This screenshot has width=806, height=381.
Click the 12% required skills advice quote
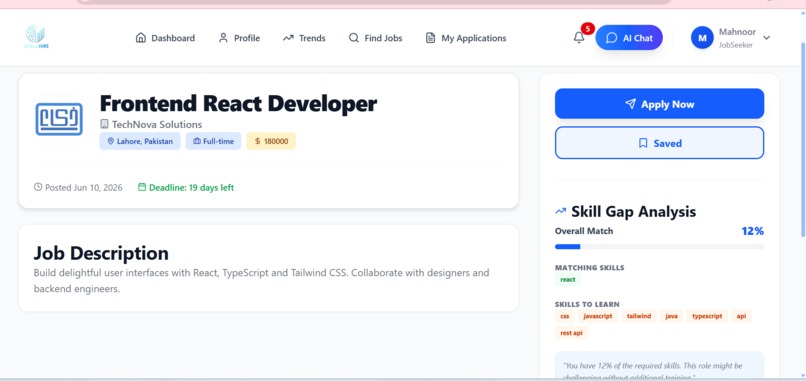(x=653, y=371)
